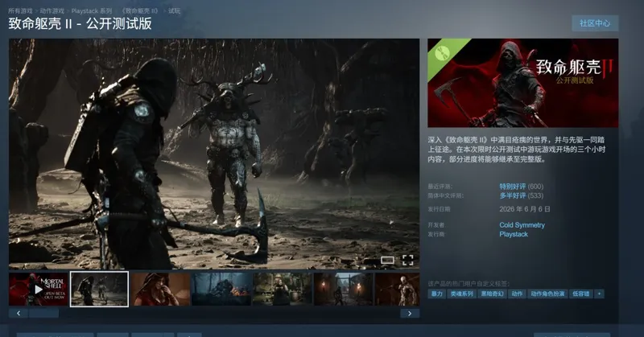The height and width of the screenshot is (337, 644).
Task: Toggle theater mode in the media viewer
Action: coord(387,260)
